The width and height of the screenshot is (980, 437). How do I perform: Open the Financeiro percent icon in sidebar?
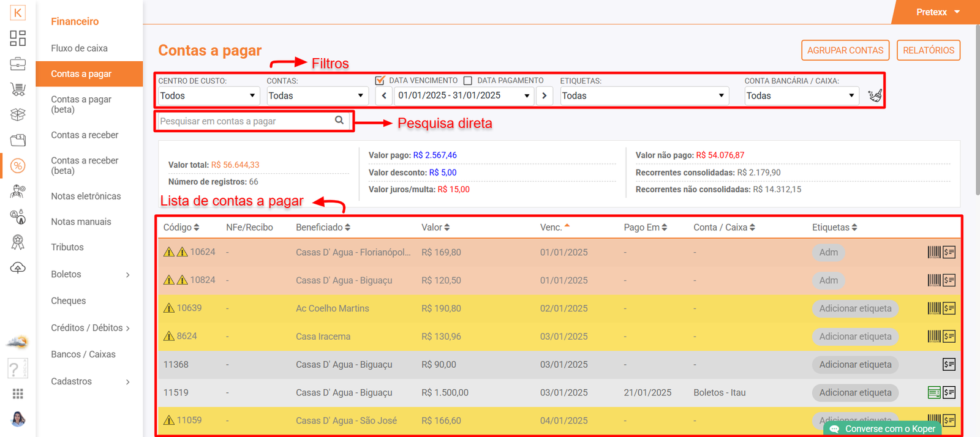tap(18, 166)
